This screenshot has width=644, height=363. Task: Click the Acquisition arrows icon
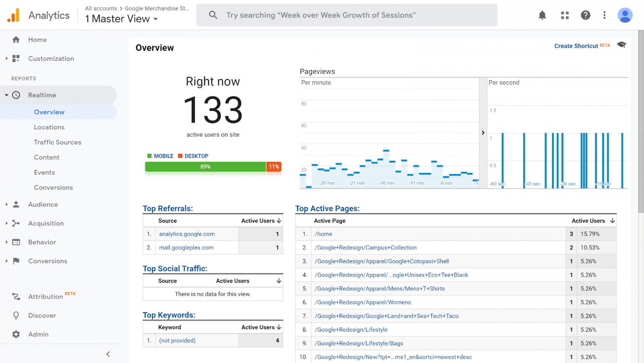point(16,223)
